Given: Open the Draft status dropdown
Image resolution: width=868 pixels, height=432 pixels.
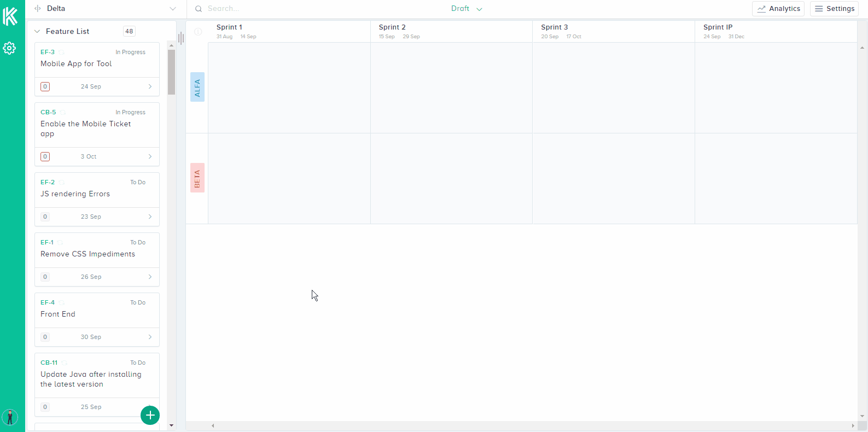Looking at the screenshot, I should click(467, 9).
